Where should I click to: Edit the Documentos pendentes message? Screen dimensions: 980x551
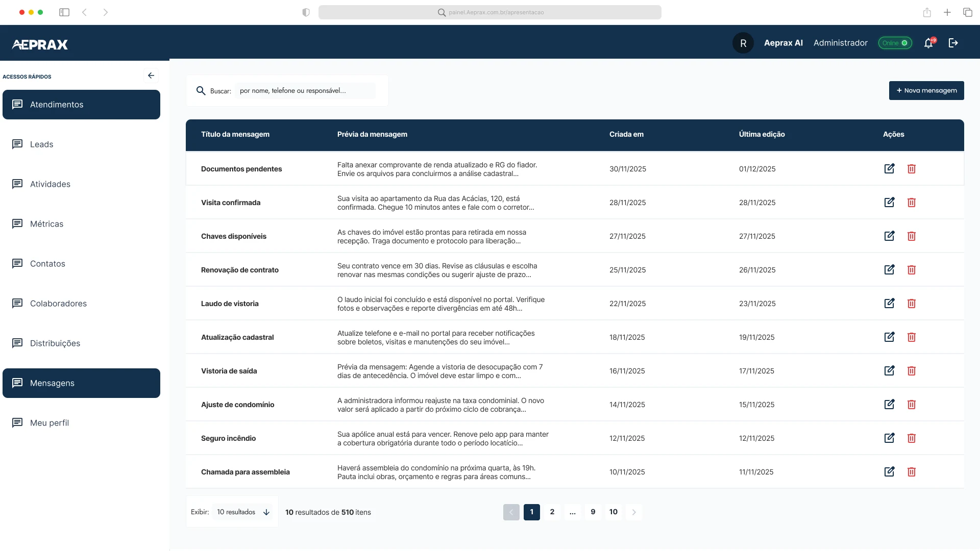[x=889, y=169]
